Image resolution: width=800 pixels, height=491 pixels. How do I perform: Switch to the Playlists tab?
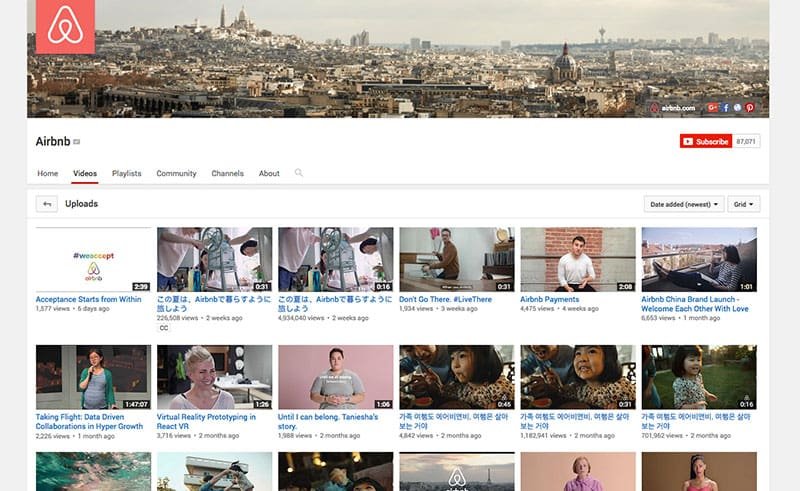click(x=127, y=174)
